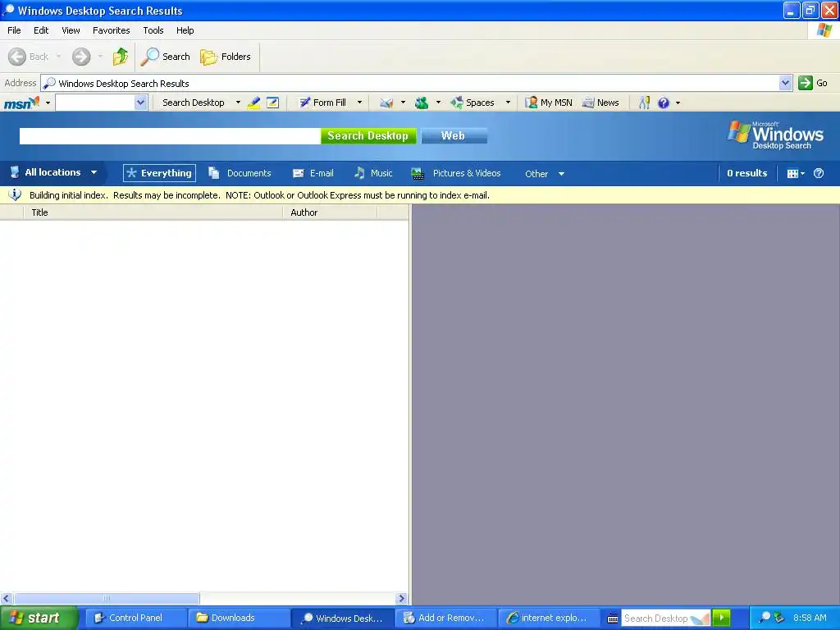Image resolution: width=840 pixels, height=630 pixels.
Task: Open the Favorites menu
Action: coord(111,30)
